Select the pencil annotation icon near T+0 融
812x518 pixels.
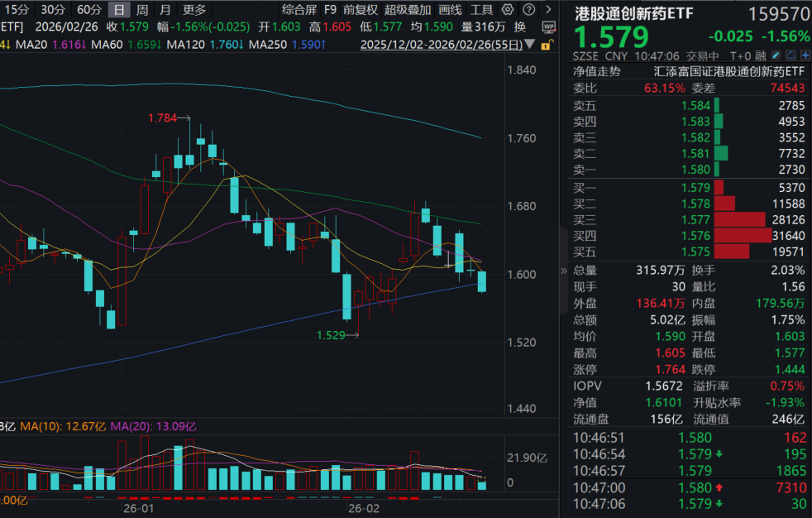[776, 54]
